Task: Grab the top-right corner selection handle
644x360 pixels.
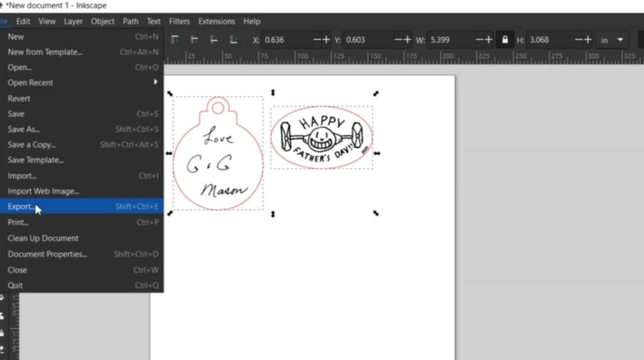Action: click(376, 93)
